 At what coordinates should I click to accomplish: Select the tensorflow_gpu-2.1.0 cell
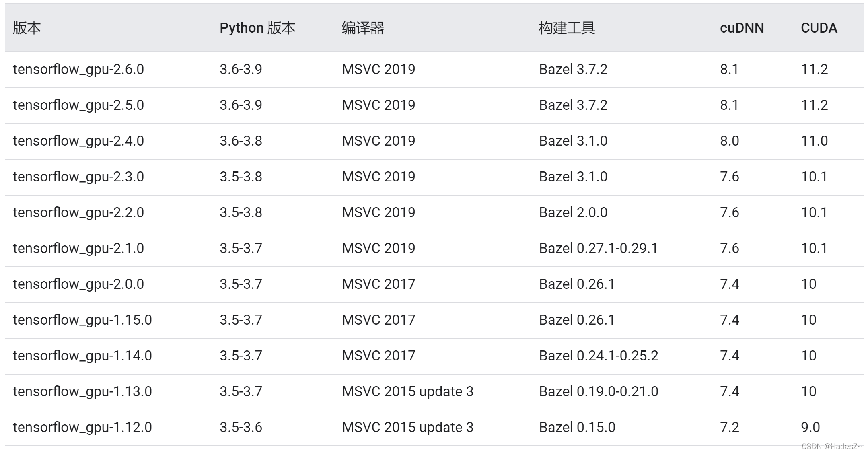pos(78,249)
